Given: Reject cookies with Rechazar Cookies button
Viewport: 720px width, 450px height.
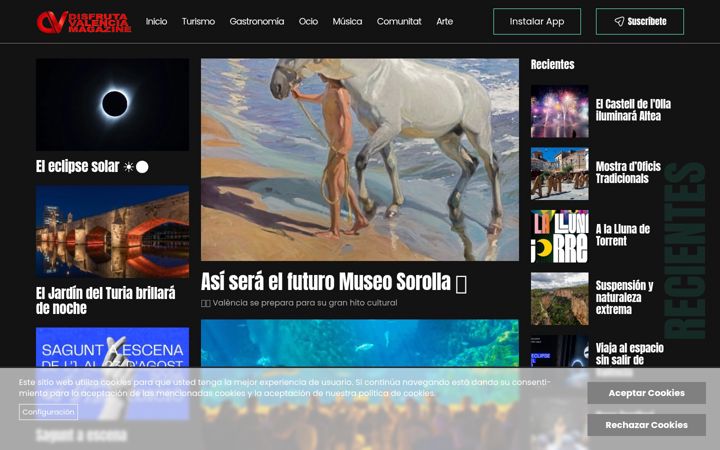Looking at the screenshot, I should 646,425.
